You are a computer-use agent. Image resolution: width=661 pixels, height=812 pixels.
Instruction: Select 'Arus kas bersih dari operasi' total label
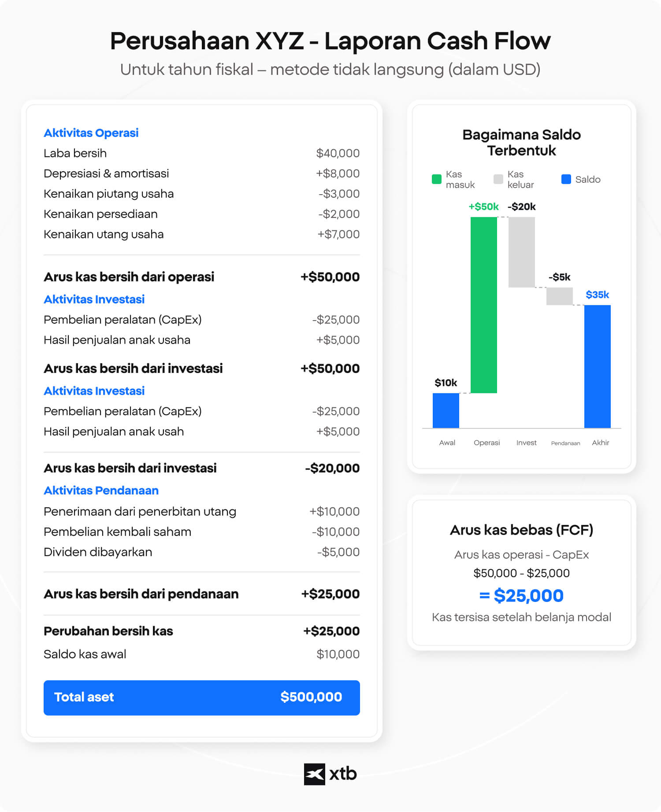pyautogui.click(x=129, y=277)
